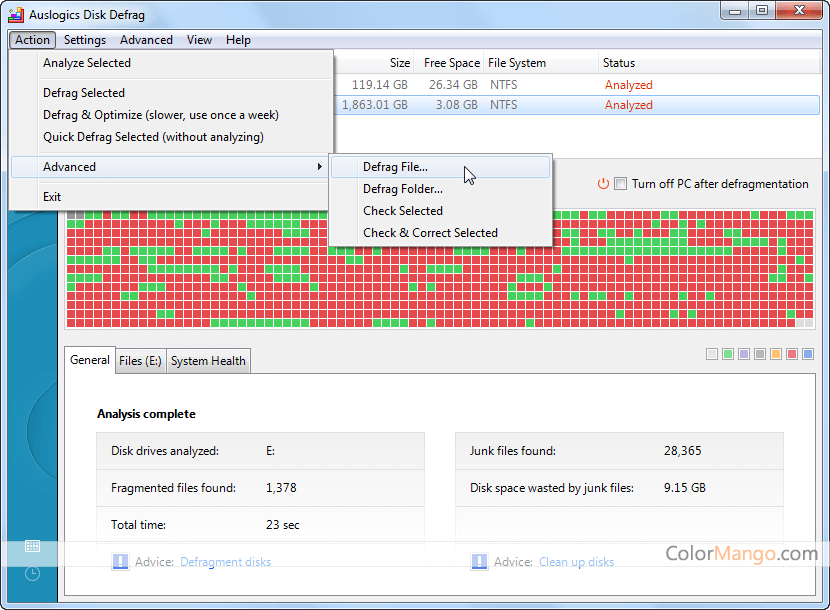
Task: Click the advice icon next to Defragment disks
Action: point(120,561)
